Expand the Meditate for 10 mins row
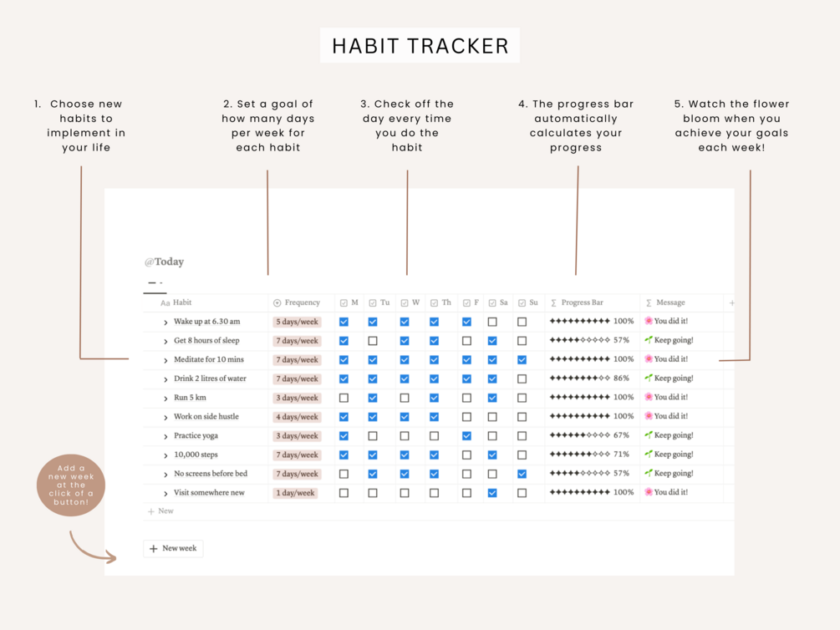The width and height of the screenshot is (840, 630). 165,360
